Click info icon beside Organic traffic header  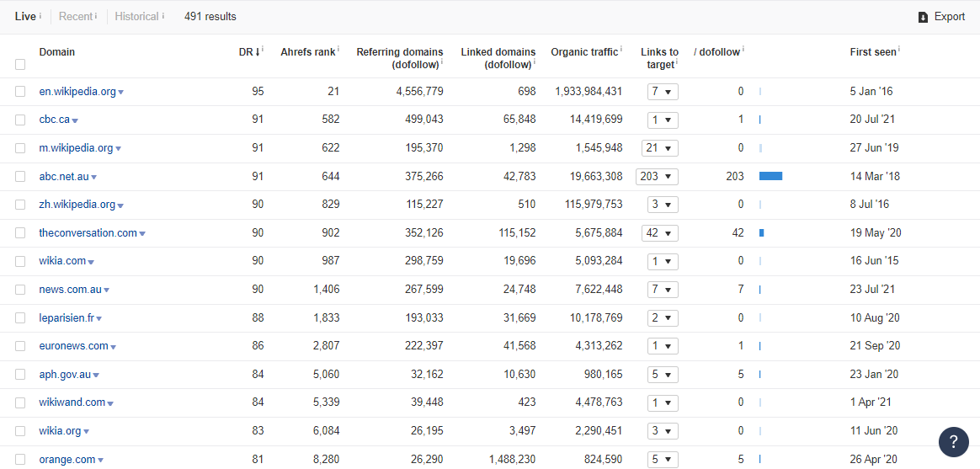pos(621,50)
